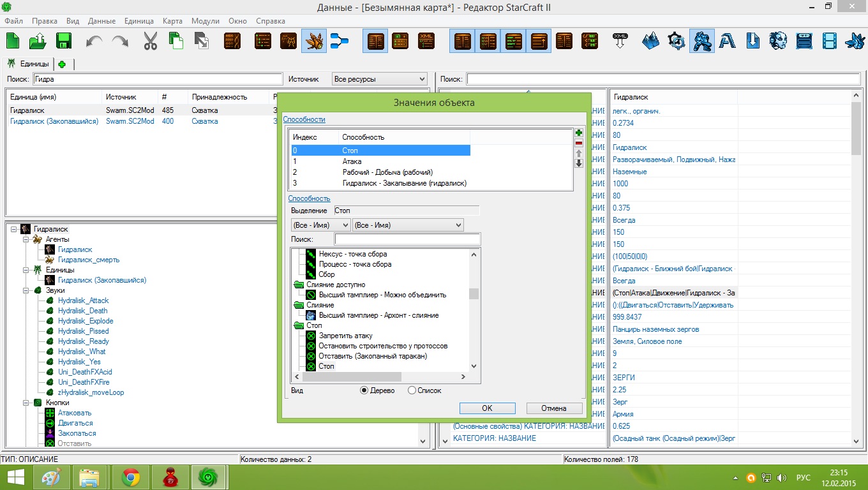Select Hydralisk_Attack sound in tree
This screenshot has width=868, height=490.
point(83,301)
